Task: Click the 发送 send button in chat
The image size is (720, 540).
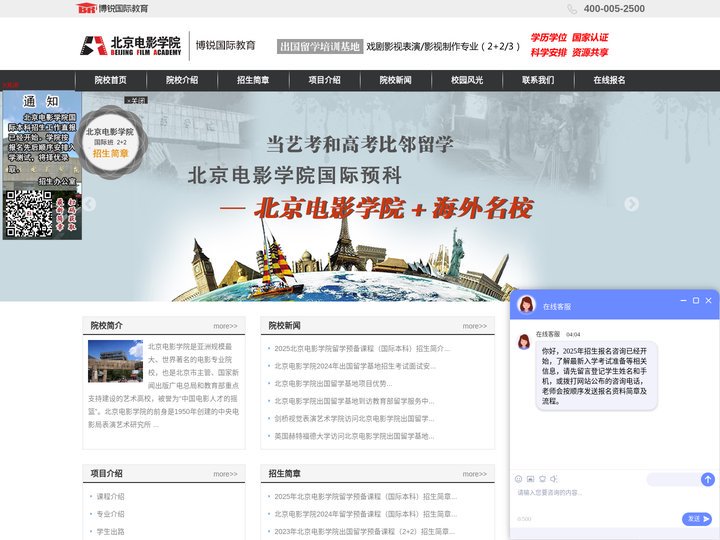Action: 697,519
